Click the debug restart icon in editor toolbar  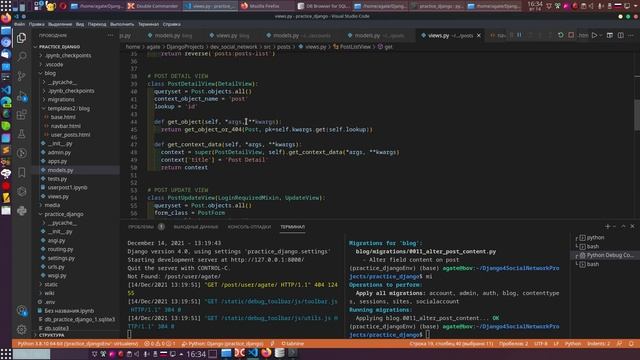560,36
